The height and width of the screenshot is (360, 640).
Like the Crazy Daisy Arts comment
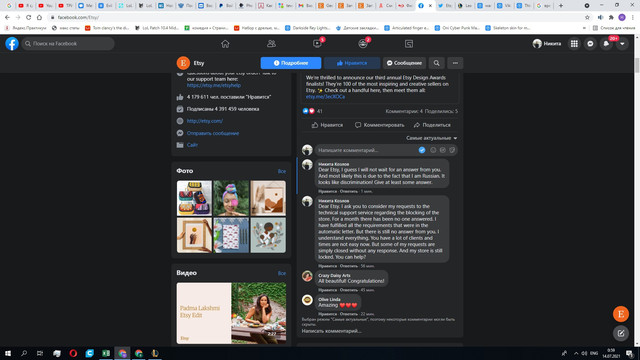327,290
